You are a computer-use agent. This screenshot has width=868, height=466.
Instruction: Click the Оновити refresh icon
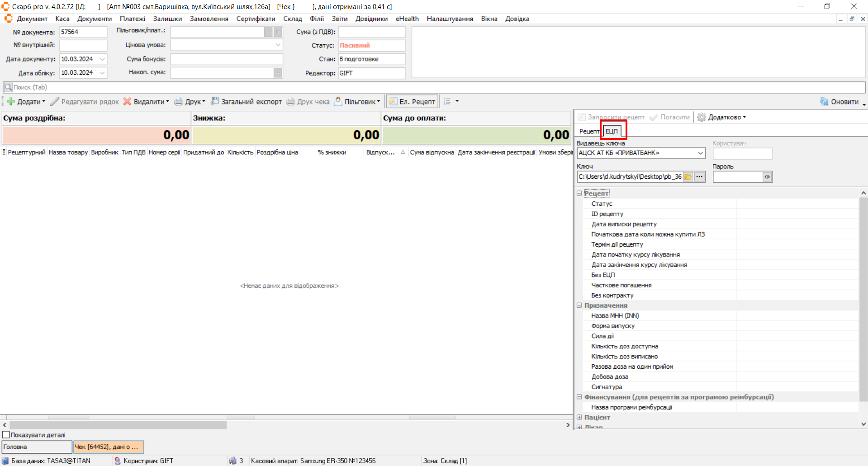tap(824, 102)
